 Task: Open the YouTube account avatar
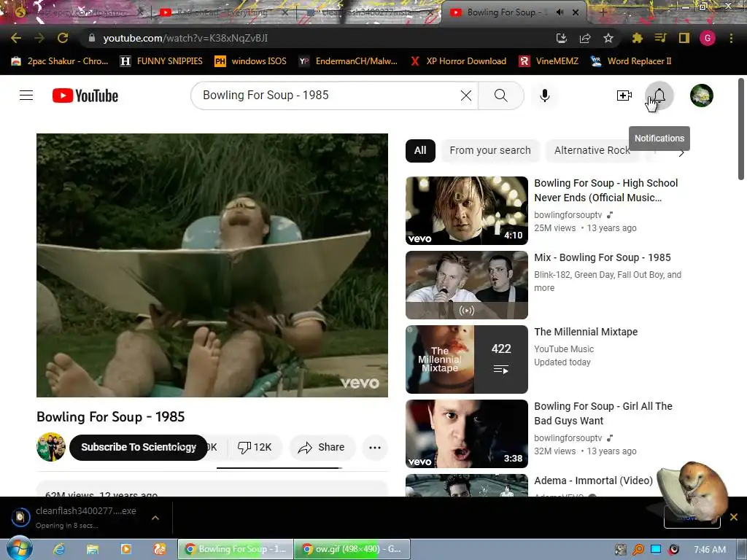click(x=702, y=96)
